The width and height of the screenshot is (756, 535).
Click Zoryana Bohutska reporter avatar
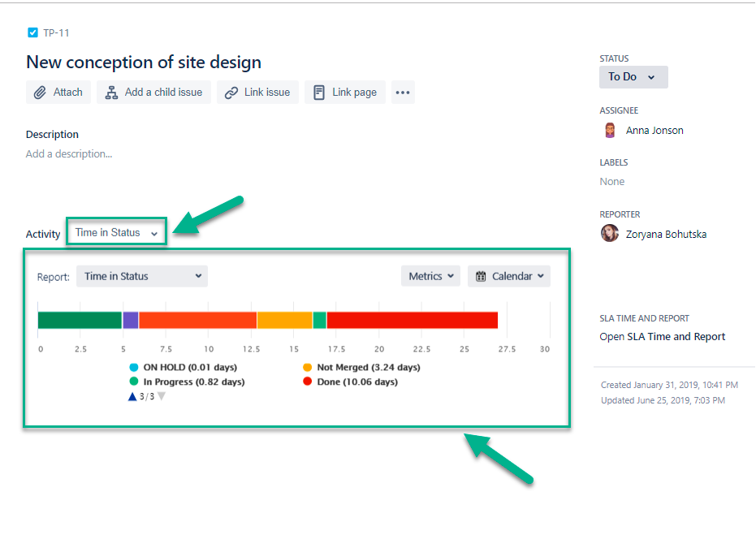pyautogui.click(x=610, y=234)
